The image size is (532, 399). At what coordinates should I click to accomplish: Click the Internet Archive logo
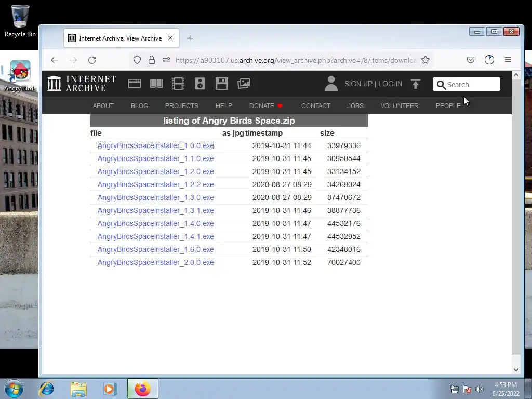(x=82, y=84)
